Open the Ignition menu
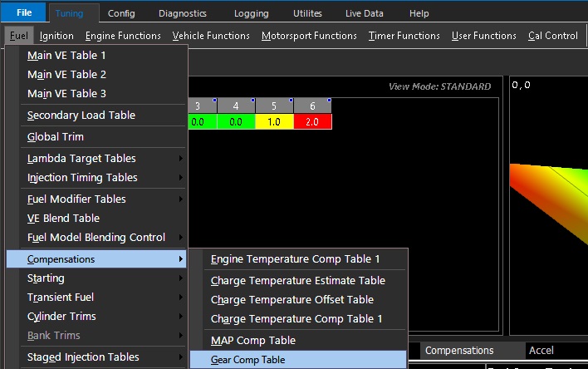 coord(56,36)
